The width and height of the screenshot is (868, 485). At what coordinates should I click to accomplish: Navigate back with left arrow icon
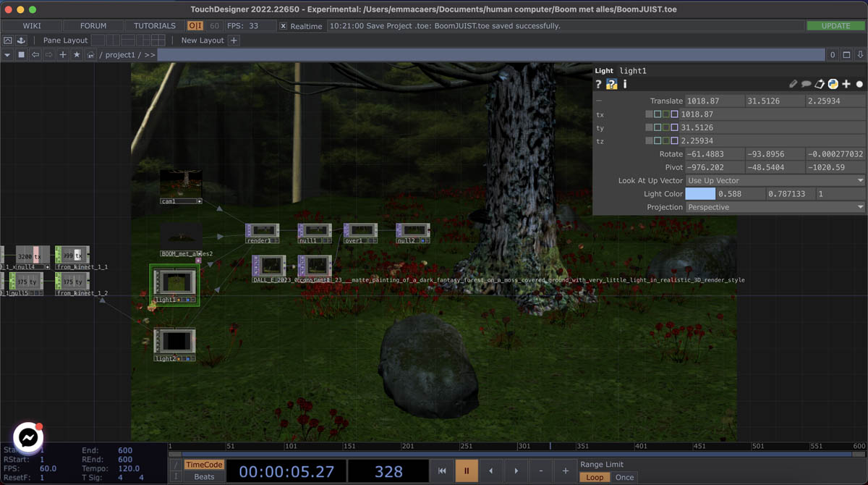click(35, 55)
